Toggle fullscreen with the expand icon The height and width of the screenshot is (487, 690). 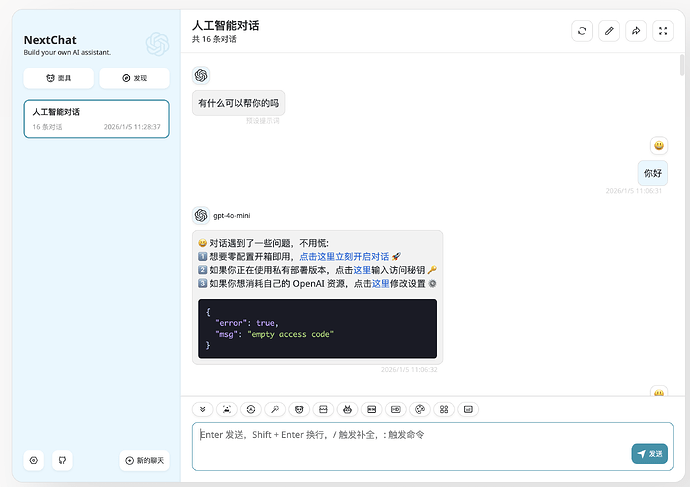click(x=662, y=31)
